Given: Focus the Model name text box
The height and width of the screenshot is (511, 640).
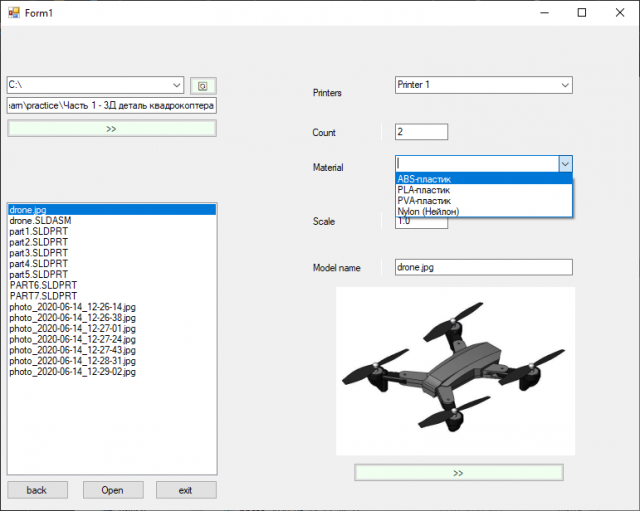Looking at the screenshot, I should point(483,267).
